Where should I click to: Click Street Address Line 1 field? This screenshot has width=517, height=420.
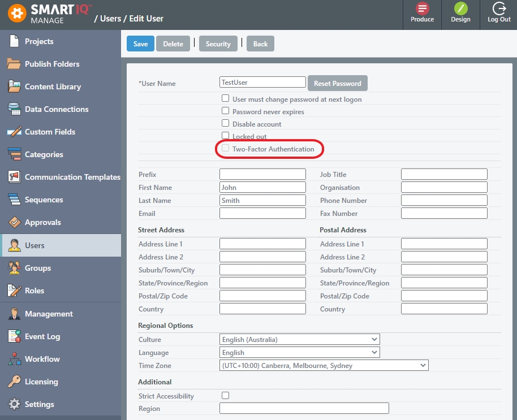[262, 244]
